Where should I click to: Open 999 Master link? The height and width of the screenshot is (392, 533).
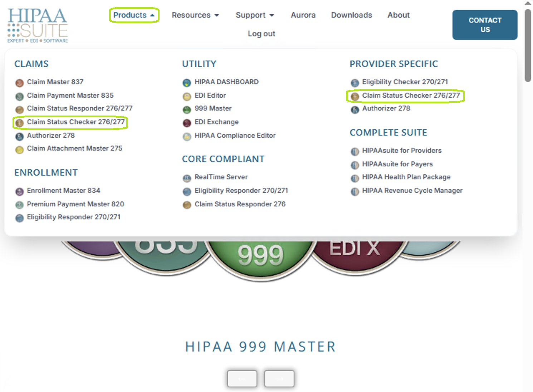click(x=213, y=108)
